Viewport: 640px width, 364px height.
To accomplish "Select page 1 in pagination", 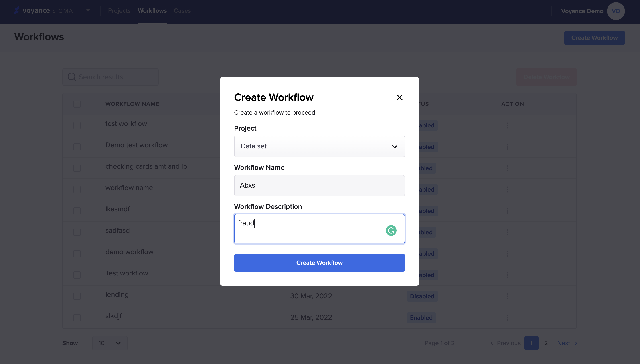I will 531,343.
